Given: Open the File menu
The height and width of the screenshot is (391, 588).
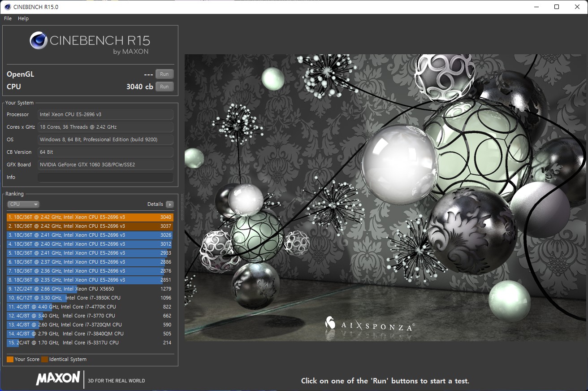Looking at the screenshot, I should 8,18.
